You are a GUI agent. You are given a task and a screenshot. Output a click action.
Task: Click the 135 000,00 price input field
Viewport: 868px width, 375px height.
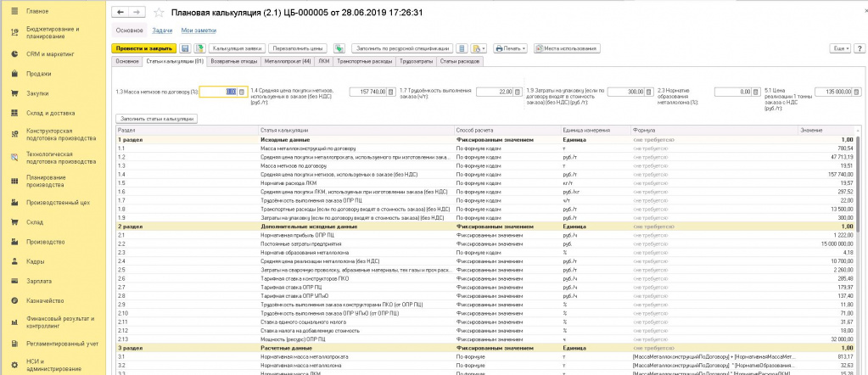(x=834, y=92)
